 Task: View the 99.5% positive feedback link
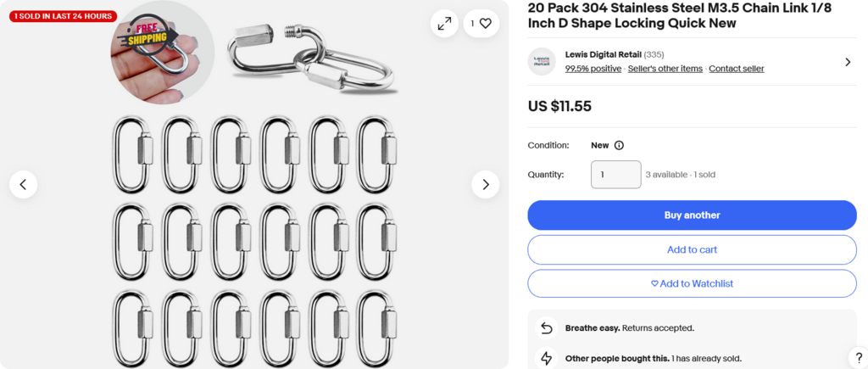[x=593, y=69]
